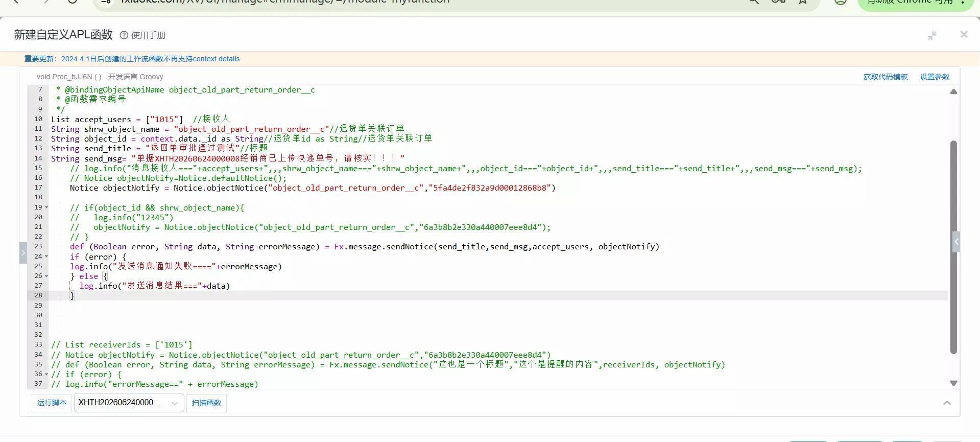980x442 pixels.
Task: Open 设置参数 settings link
Action: [935, 77]
